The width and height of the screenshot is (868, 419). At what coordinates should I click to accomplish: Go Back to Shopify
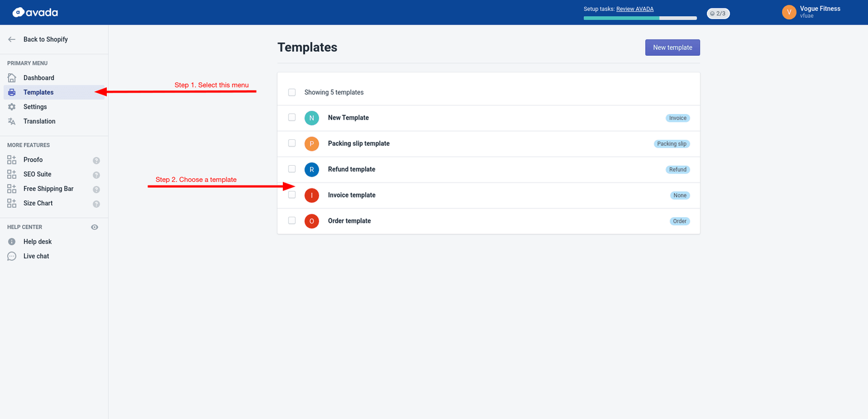(x=46, y=40)
